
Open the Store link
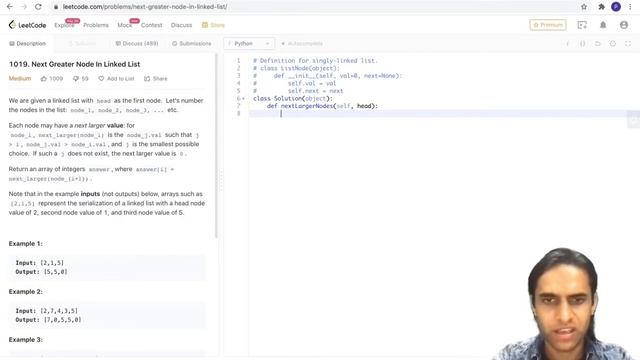[x=213, y=25]
